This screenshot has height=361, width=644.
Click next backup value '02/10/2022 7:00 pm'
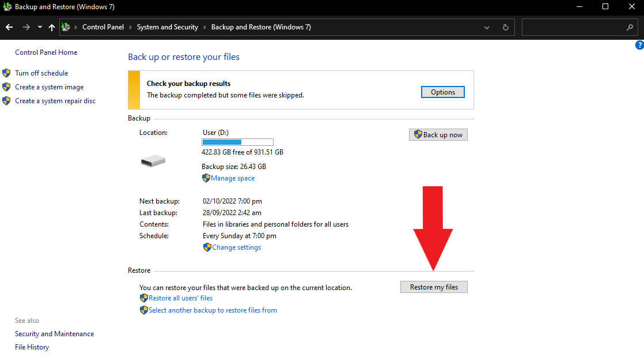[232, 201]
